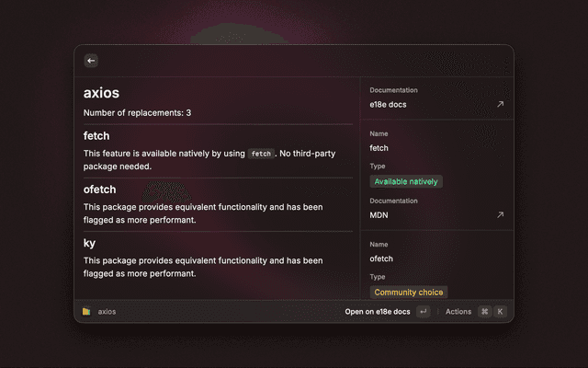The height and width of the screenshot is (368, 588).
Task: Click the ofetch replacement heading
Action: click(100, 190)
